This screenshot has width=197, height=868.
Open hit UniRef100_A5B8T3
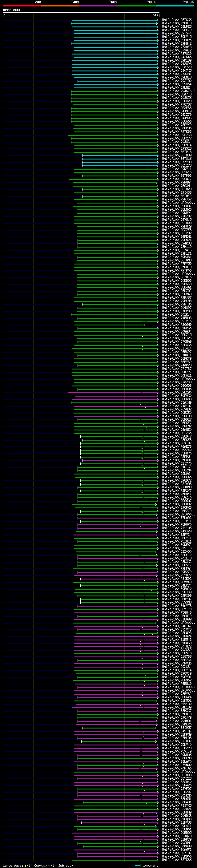coord(177,23)
